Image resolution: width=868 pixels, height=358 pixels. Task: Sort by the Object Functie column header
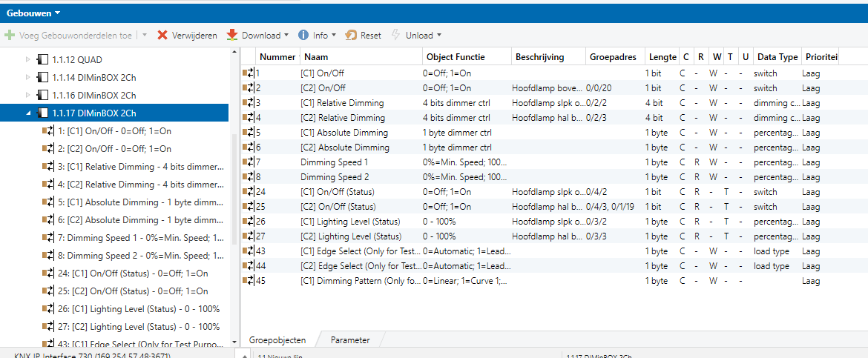tap(456, 57)
